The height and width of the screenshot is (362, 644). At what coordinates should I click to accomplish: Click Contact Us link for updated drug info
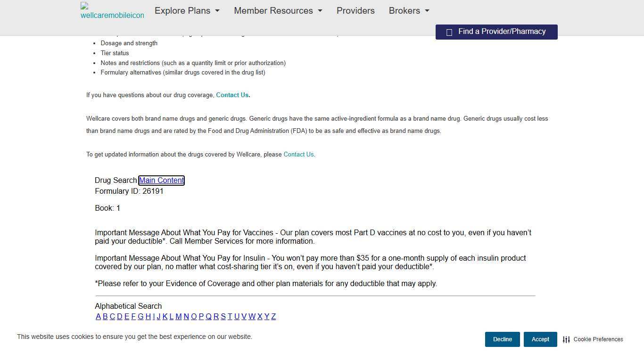click(x=299, y=155)
